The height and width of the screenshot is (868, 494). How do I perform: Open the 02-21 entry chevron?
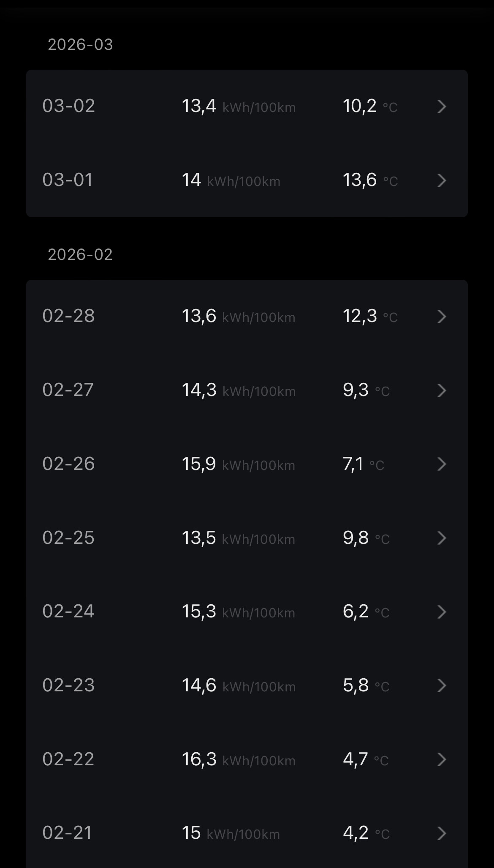tap(442, 833)
